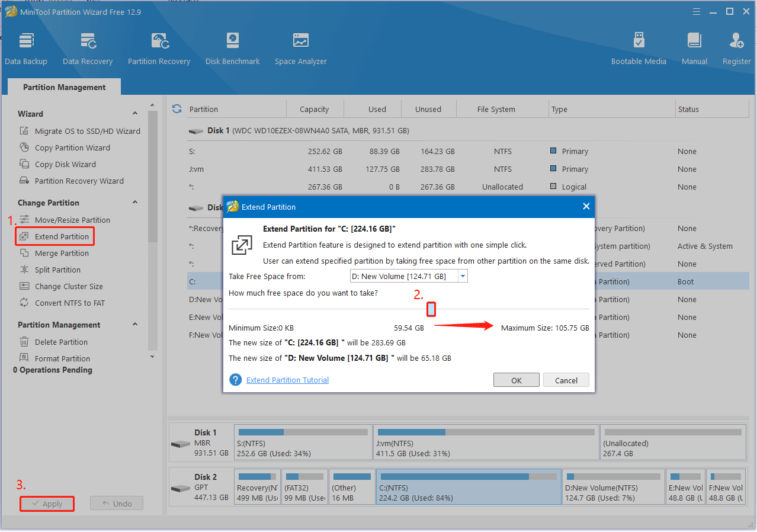The image size is (757, 532).
Task: Refresh the partition list
Action: [177, 109]
